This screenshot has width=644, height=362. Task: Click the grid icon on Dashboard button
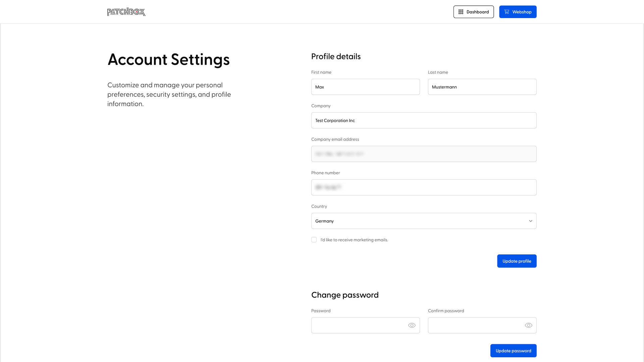click(x=461, y=11)
